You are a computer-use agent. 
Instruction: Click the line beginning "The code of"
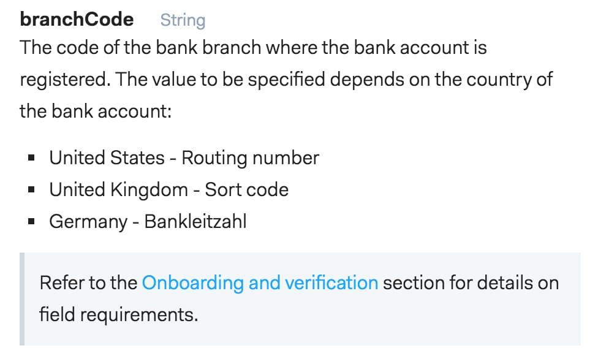[253, 48]
